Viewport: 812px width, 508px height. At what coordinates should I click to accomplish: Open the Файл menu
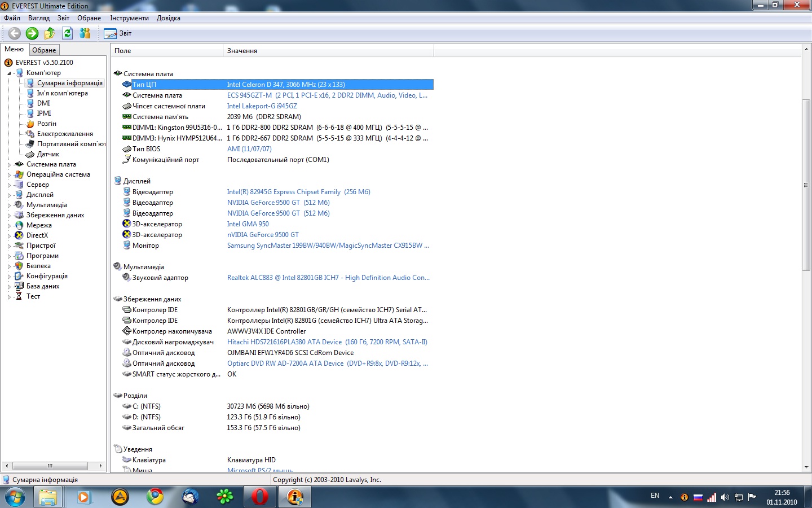12,18
